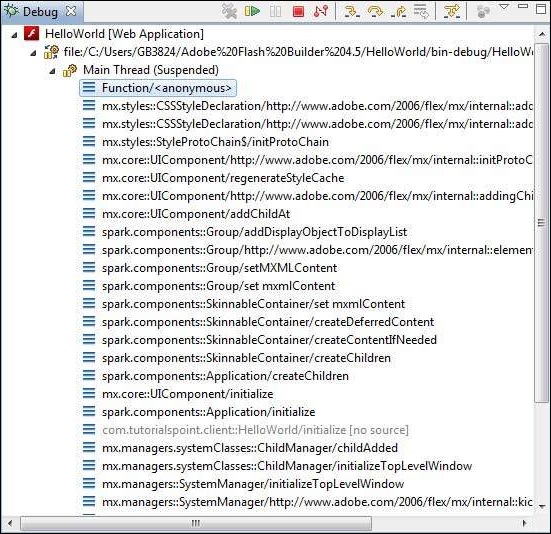Image resolution: width=551 pixels, height=534 pixels.
Task: Click the Step Return icon
Action: [398, 11]
